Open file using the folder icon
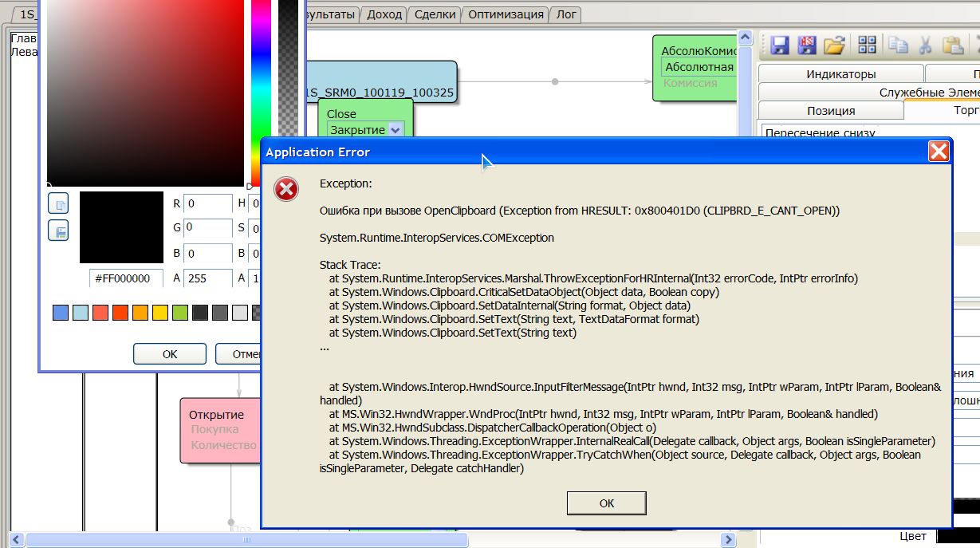This screenshot has width=980, height=548. click(834, 45)
